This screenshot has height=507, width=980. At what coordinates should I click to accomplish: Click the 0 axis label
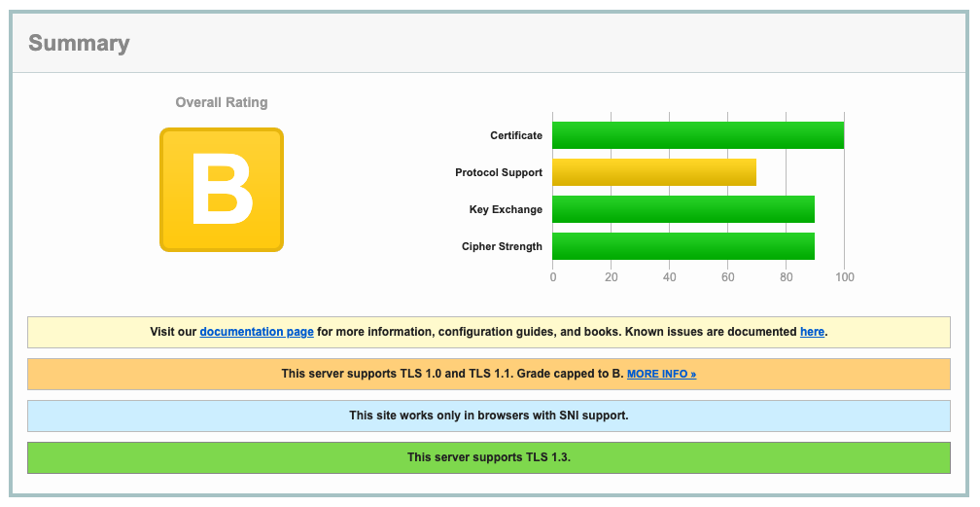pos(553,277)
